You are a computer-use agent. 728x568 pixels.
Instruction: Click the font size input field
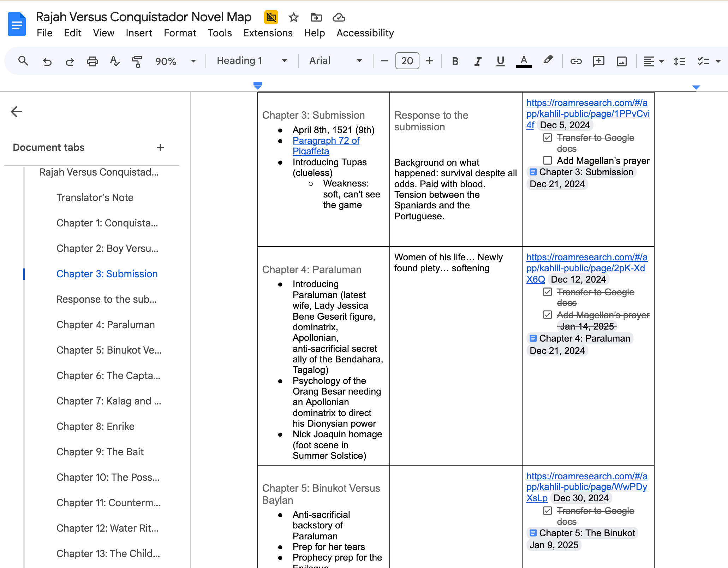pyautogui.click(x=407, y=61)
